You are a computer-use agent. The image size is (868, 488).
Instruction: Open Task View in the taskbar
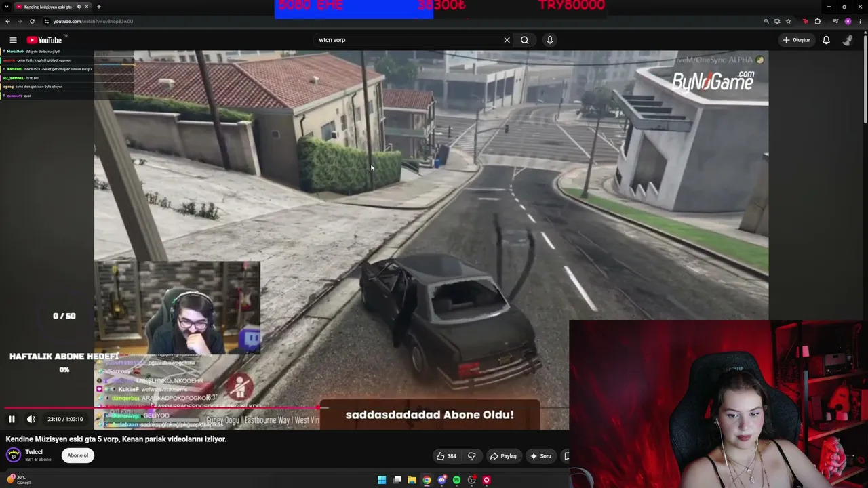tap(397, 480)
